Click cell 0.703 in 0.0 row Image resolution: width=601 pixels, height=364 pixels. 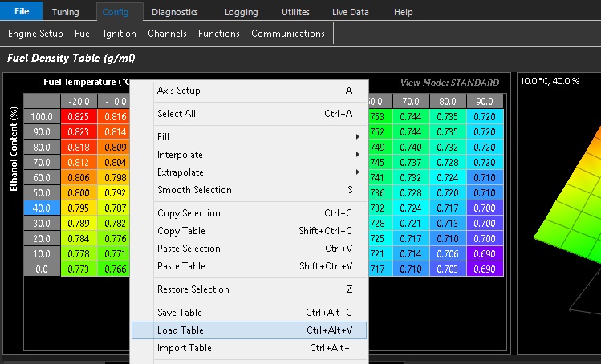447,269
